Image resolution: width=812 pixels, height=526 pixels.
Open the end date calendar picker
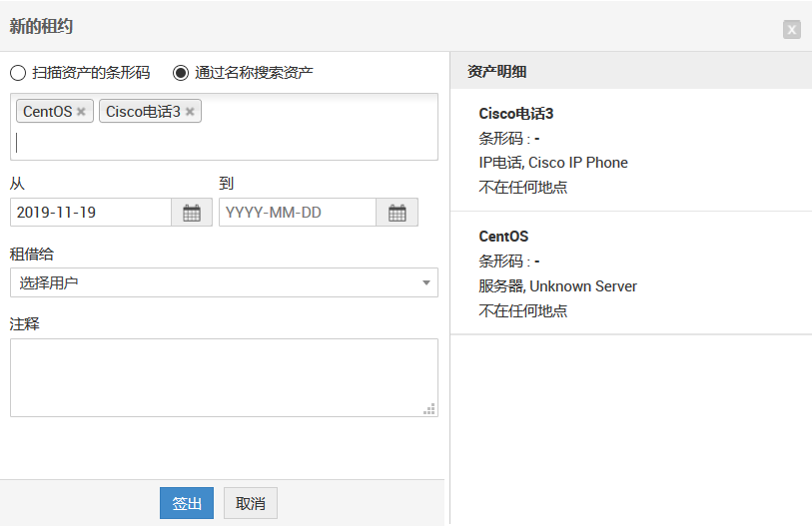397,213
